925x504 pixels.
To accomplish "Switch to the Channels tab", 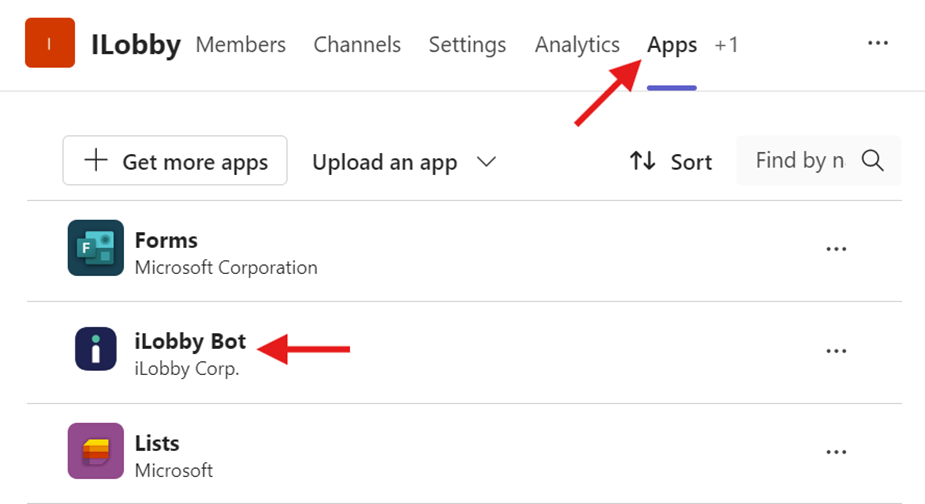I will pyautogui.click(x=357, y=45).
